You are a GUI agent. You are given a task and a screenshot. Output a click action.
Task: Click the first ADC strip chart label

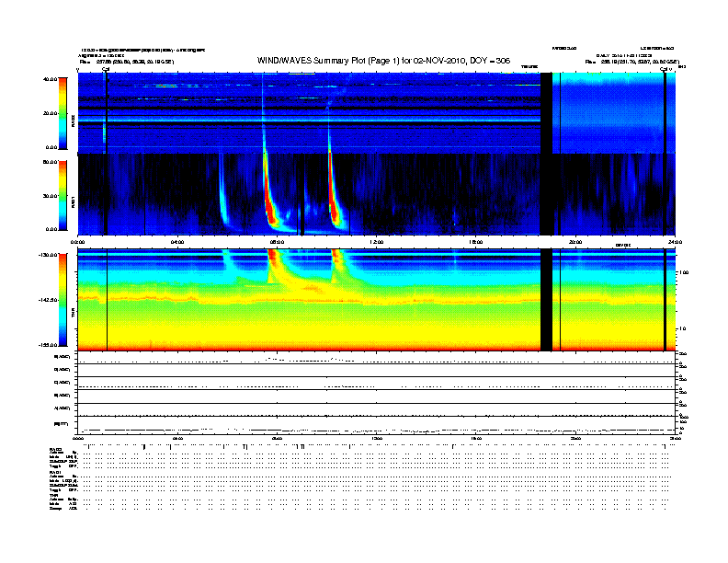63,357
